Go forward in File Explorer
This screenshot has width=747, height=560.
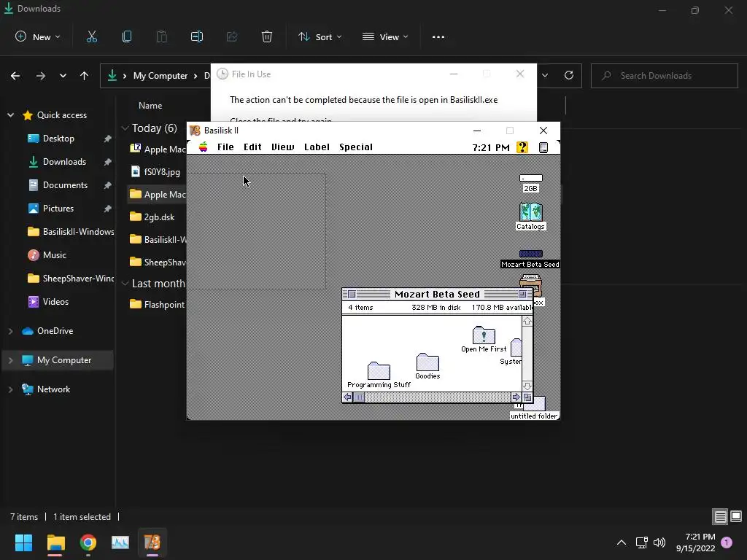coord(41,76)
